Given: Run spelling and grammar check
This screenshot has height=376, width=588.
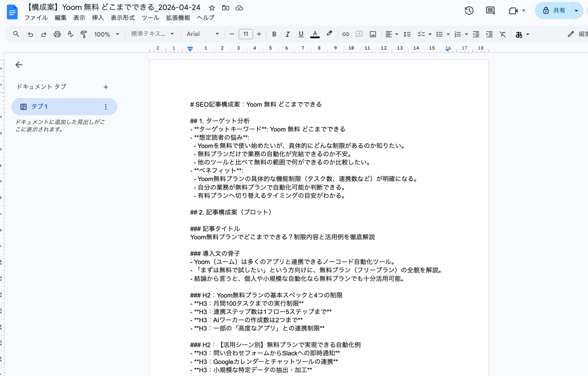Looking at the screenshot, I should tap(70, 34).
